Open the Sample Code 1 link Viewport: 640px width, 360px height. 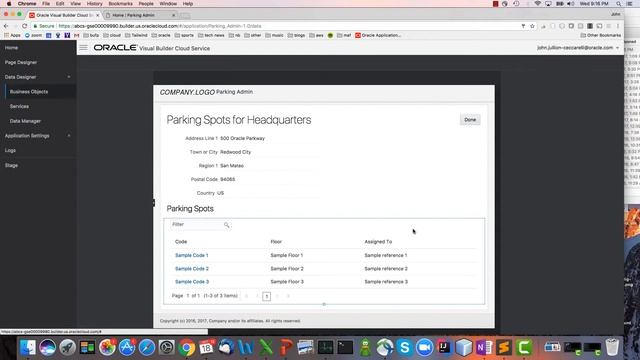(x=192, y=255)
